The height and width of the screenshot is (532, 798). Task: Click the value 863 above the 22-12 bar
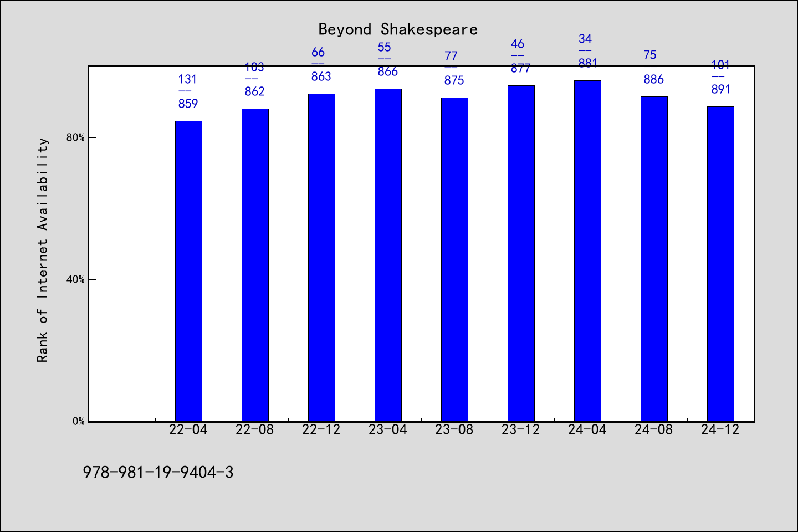point(321,76)
